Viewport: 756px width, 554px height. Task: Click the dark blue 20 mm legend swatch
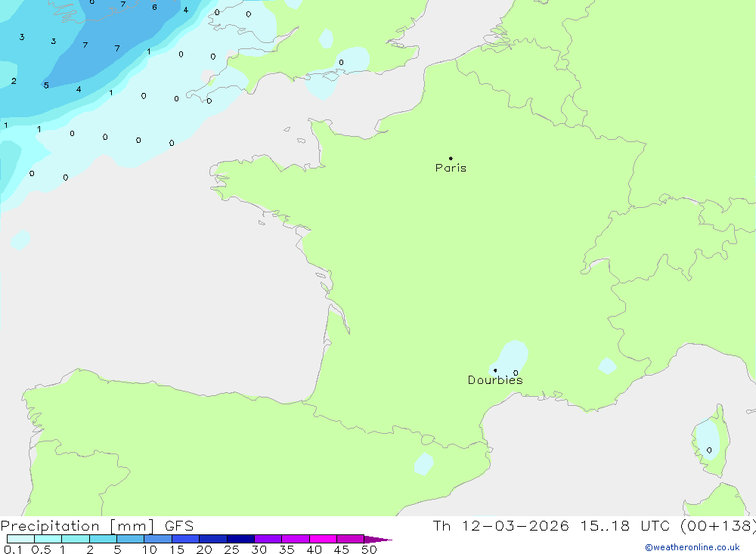(212, 539)
